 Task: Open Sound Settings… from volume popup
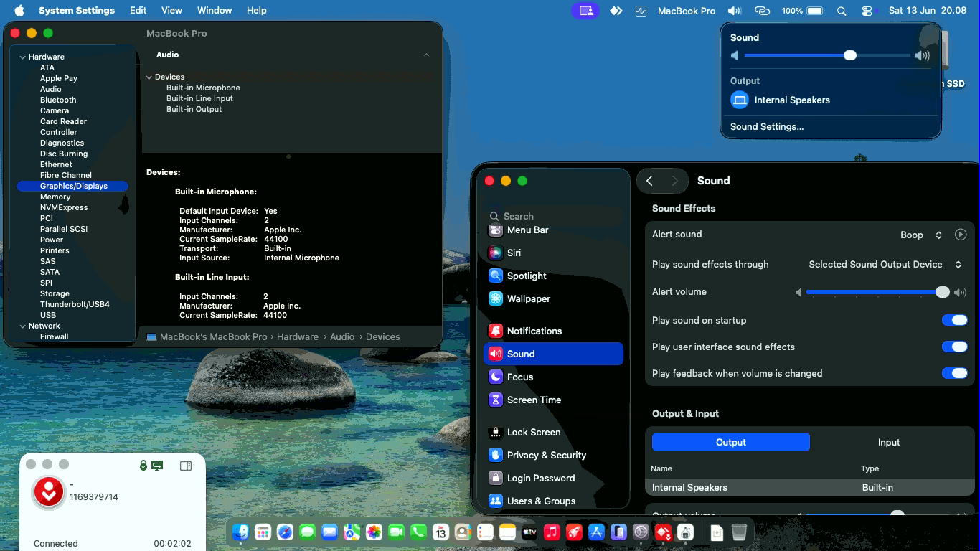coord(767,126)
